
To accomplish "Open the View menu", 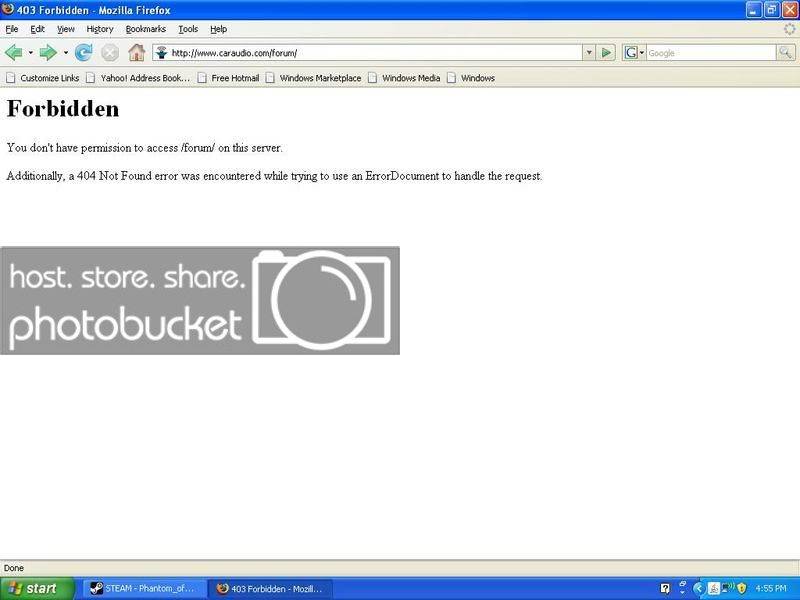I will click(65, 29).
